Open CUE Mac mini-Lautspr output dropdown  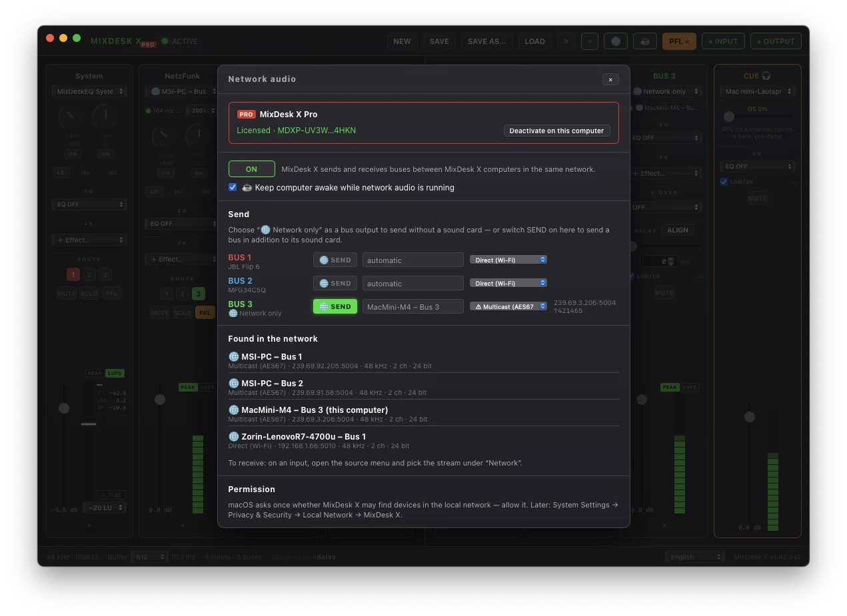coord(758,91)
